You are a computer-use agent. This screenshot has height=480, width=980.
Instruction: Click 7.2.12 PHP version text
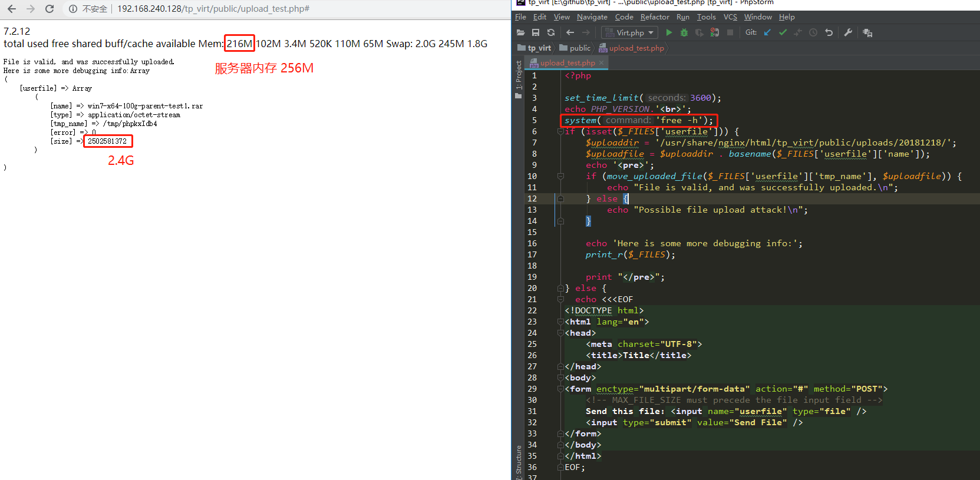pos(17,31)
